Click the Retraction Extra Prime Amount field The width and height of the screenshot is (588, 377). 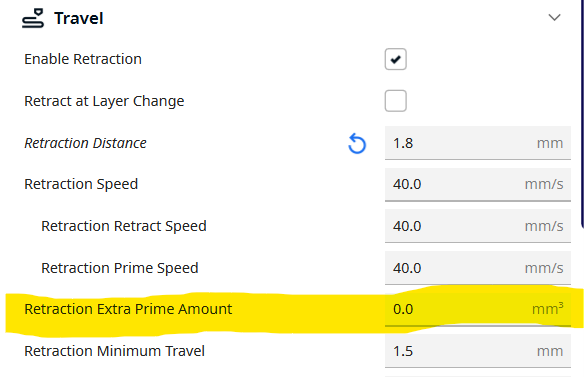tap(478, 309)
